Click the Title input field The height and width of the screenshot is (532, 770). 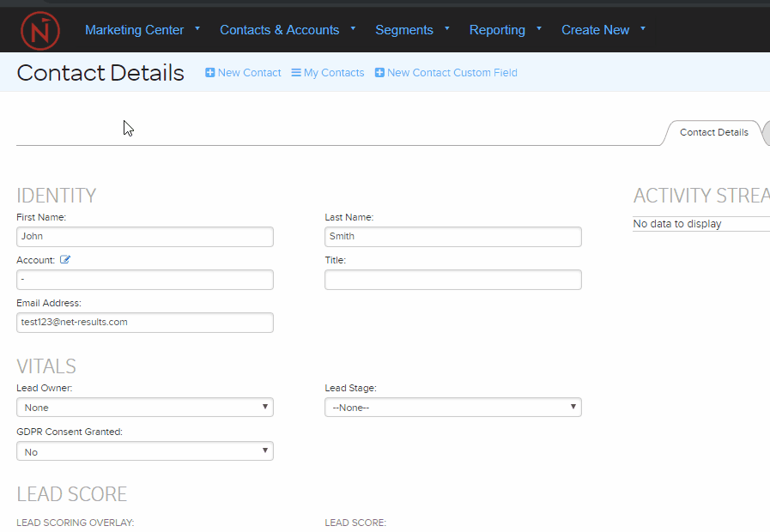coord(452,279)
